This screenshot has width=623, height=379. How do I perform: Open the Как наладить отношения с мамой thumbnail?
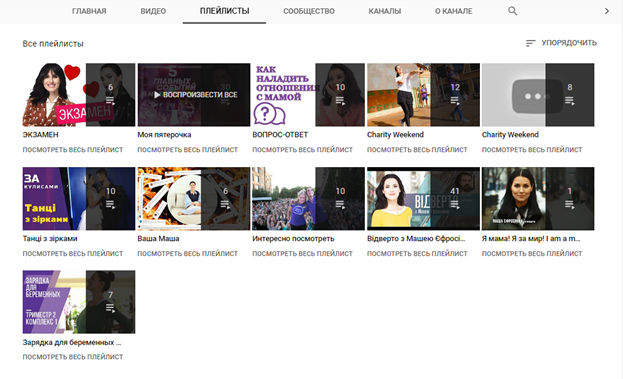tap(308, 95)
